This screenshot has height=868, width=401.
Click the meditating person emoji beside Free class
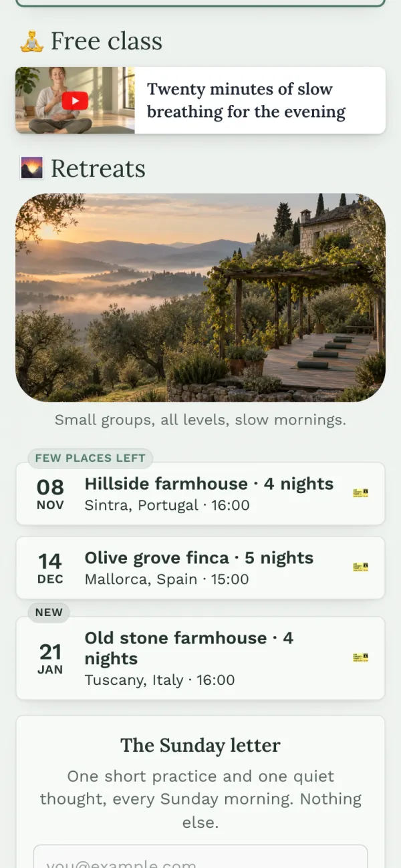click(31, 41)
